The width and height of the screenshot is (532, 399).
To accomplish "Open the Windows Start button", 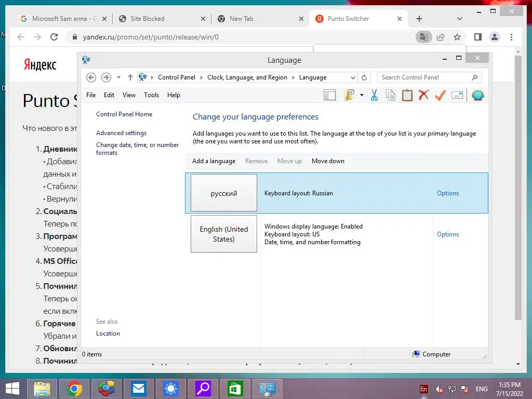I will [12, 389].
